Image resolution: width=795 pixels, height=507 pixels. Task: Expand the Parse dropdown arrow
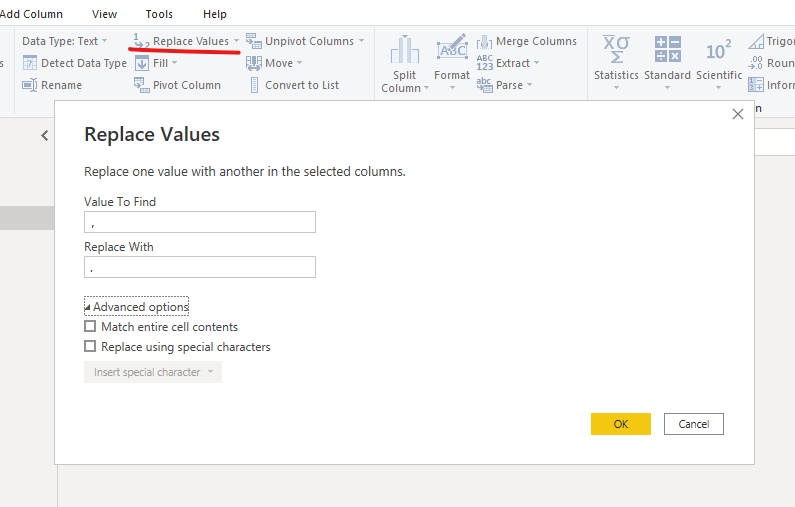click(x=529, y=85)
